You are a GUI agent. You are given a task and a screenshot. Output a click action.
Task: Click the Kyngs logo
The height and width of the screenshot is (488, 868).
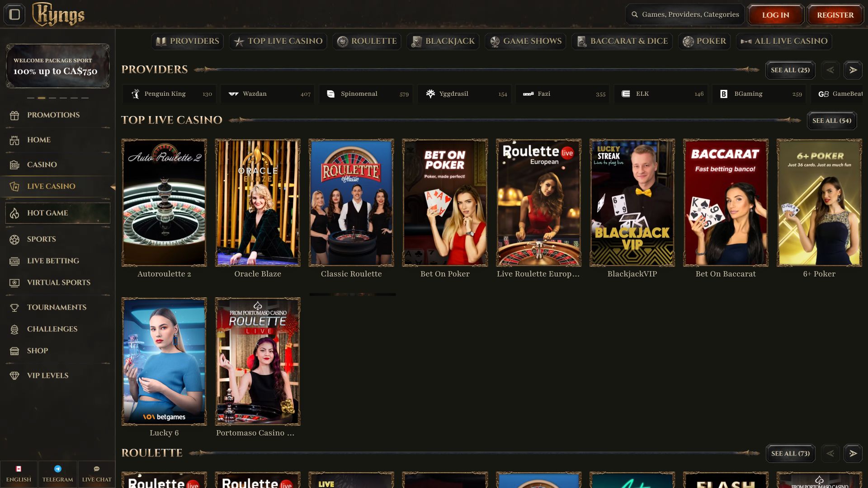click(x=58, y=14)
